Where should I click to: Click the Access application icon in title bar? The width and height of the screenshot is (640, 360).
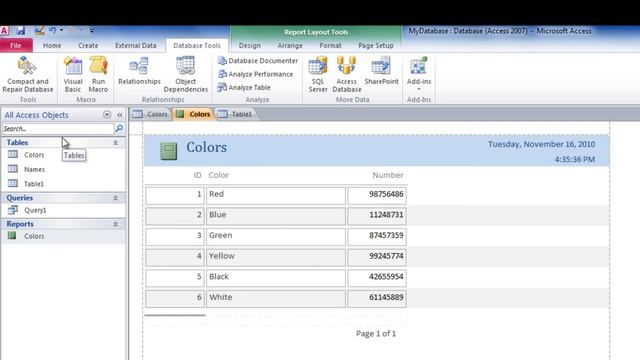pos(4,31)
